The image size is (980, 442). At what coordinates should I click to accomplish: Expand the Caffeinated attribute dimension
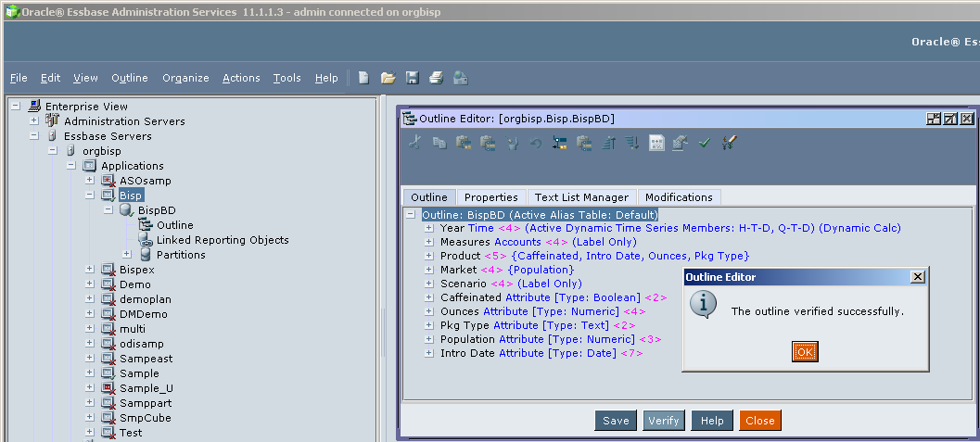(x=428, y=297)
